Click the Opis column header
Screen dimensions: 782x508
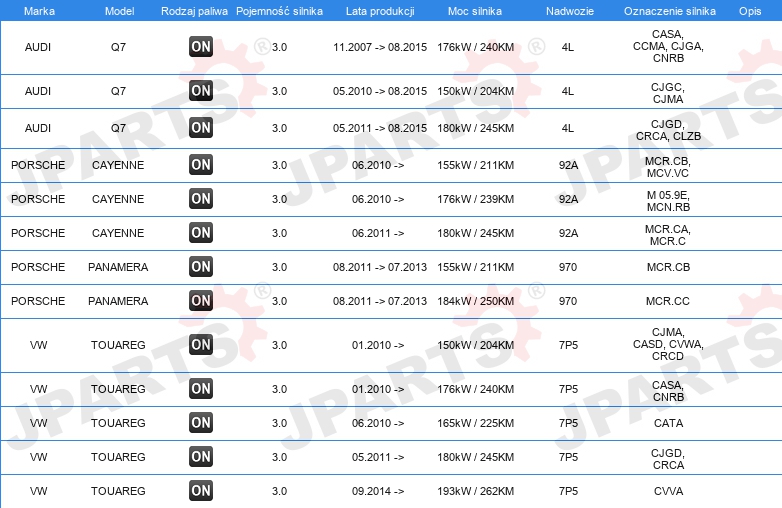point(750,11)
